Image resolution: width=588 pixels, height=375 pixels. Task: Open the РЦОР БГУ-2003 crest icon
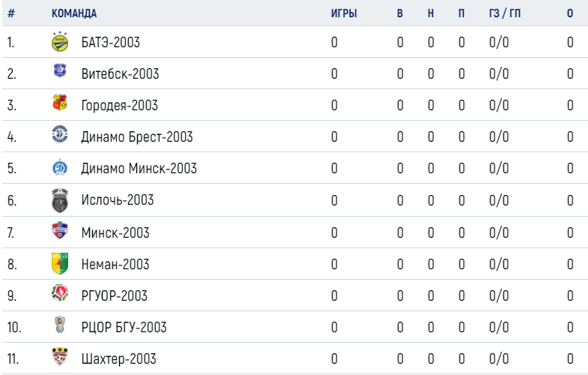60,325
